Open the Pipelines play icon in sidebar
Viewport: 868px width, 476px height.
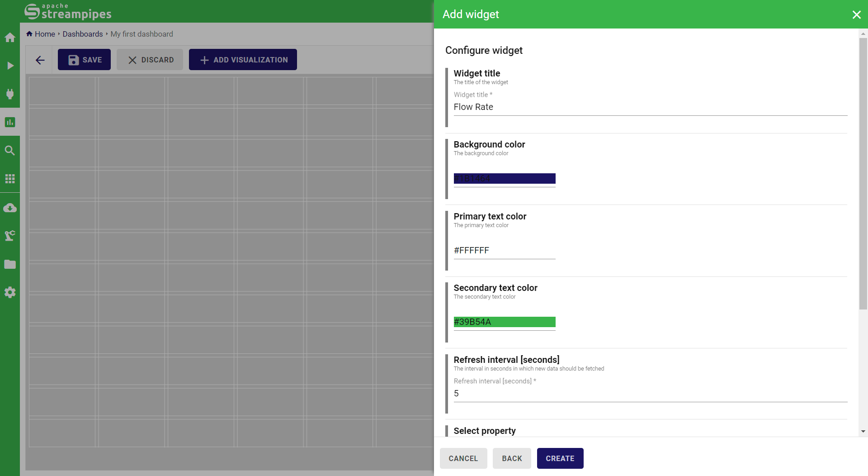(x=10, y=66)
